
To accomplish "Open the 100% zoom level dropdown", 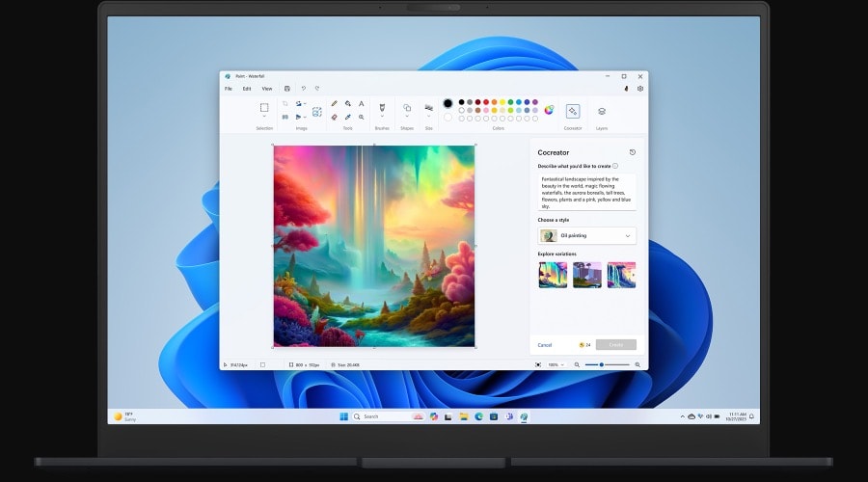I will coord(555,364).
